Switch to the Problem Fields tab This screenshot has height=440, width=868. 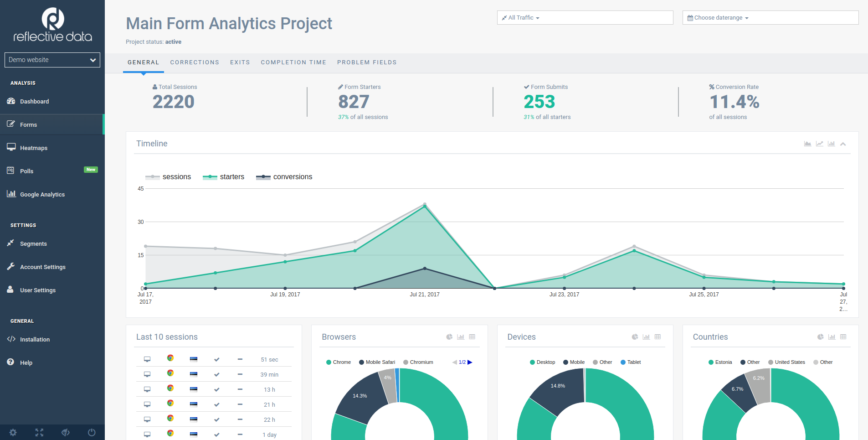367,62
